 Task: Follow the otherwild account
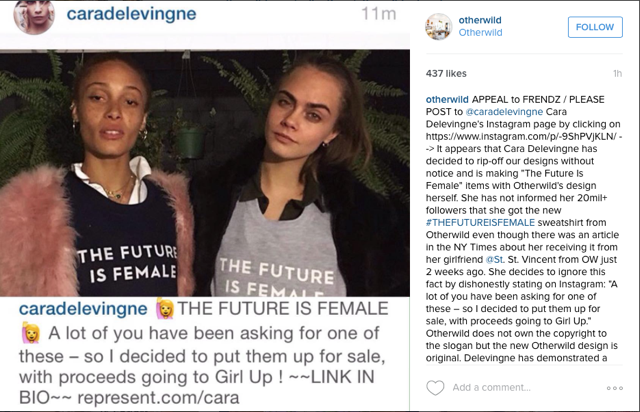(595, 27)
